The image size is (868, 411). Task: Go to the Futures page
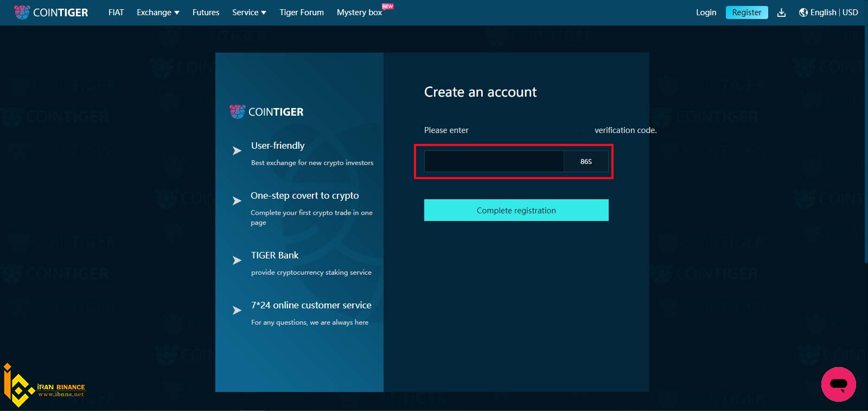206,12
